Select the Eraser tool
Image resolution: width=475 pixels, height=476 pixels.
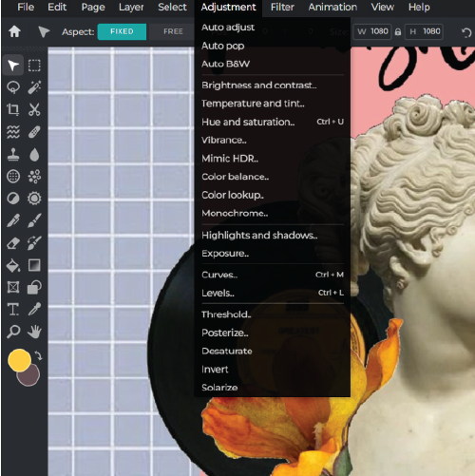[13, 243]
